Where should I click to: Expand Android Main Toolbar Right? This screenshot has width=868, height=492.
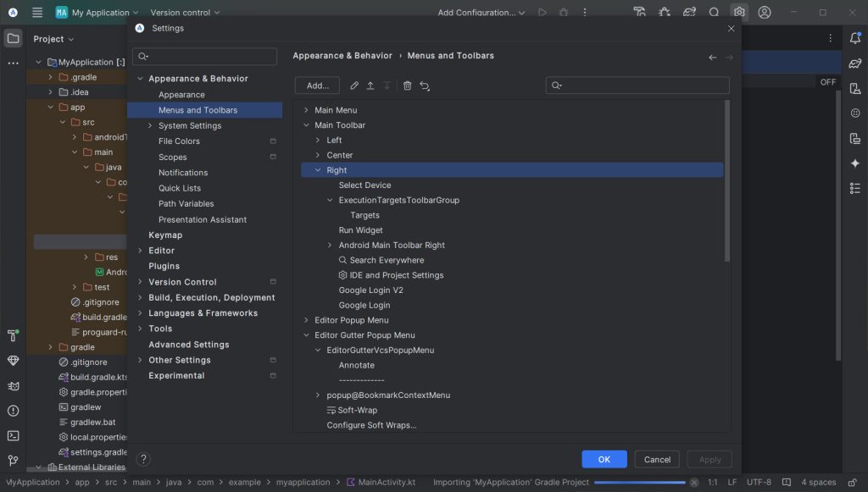[x=330, y=245]
